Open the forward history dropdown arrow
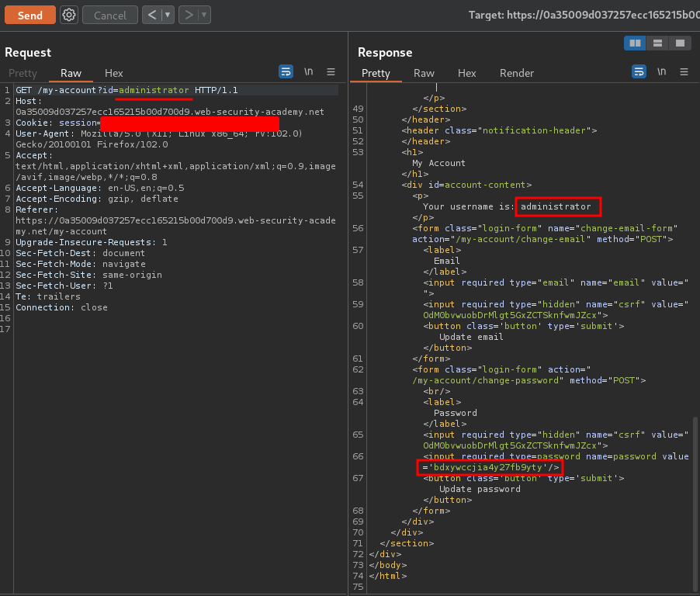This screenshot has height=596, width=700. click(204, 16)
